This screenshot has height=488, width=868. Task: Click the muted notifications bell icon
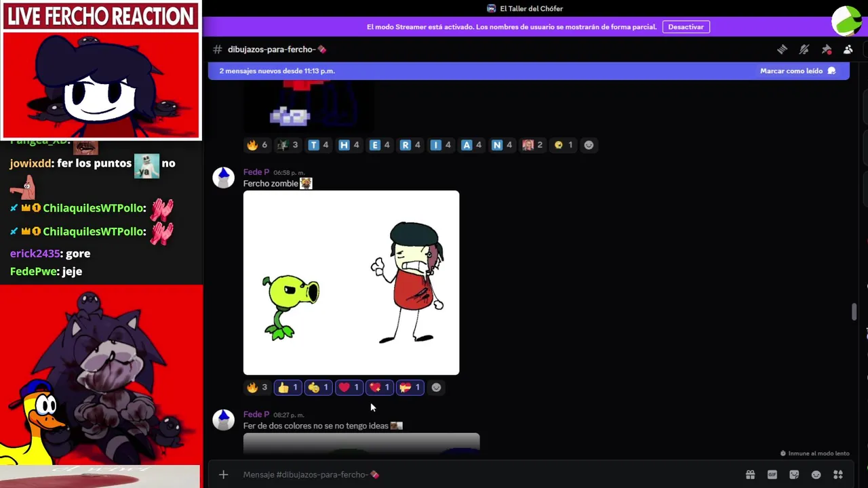tap(804, 49)
